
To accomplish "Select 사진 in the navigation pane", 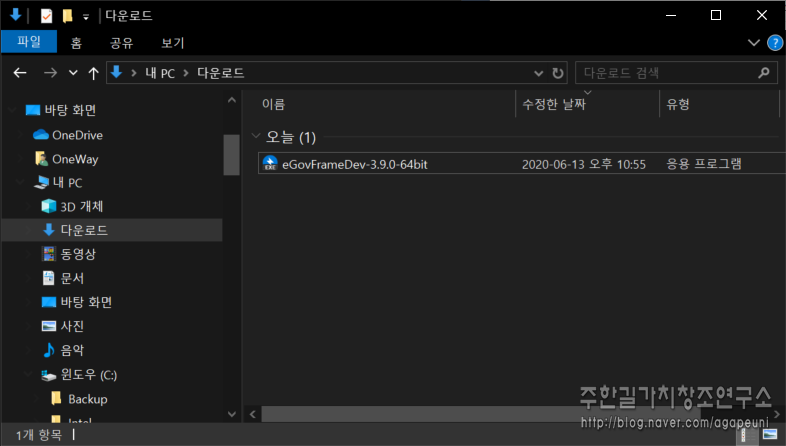I will pos(72,326).
